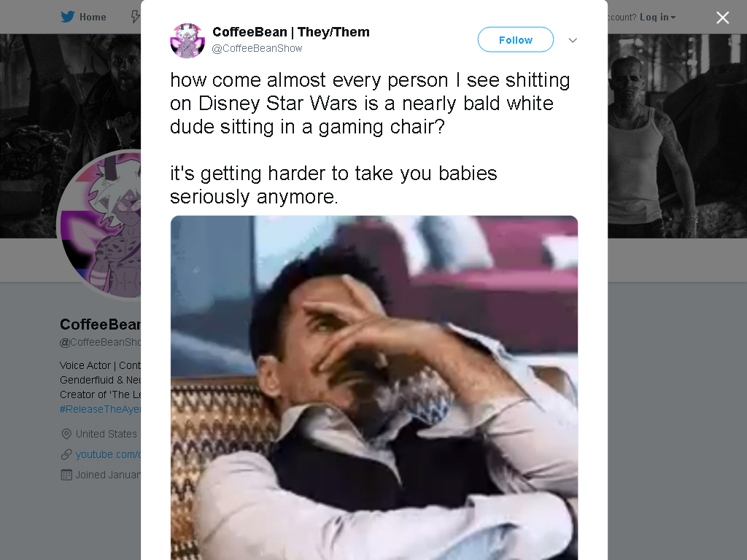Open the CoffeeBean | They/Them display name
The width and height of the screenshot is (747, 560).
pos(290,32)
